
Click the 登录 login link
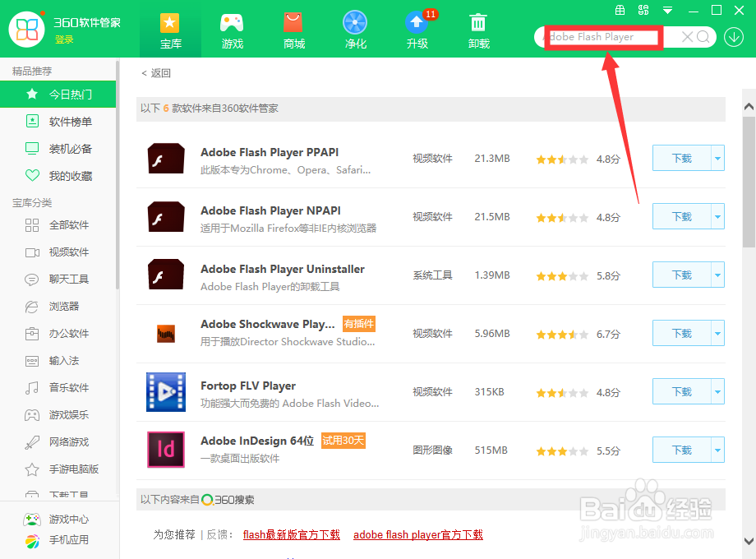pyautogui.click(x=64, y=39)
